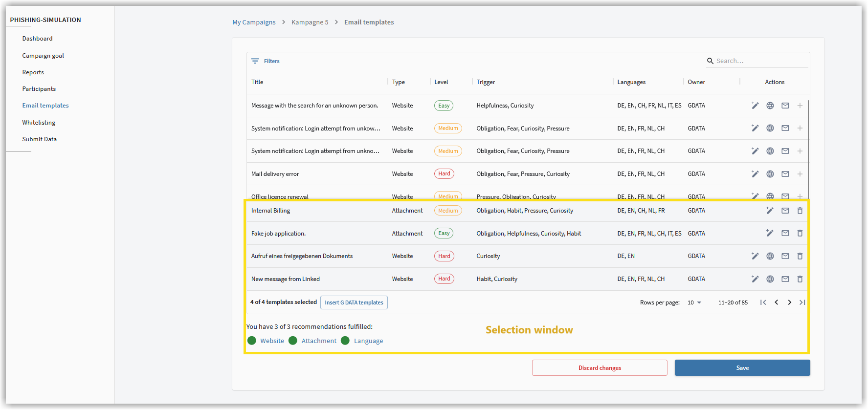Click Insert G DATA templates button

click(354, 302)
